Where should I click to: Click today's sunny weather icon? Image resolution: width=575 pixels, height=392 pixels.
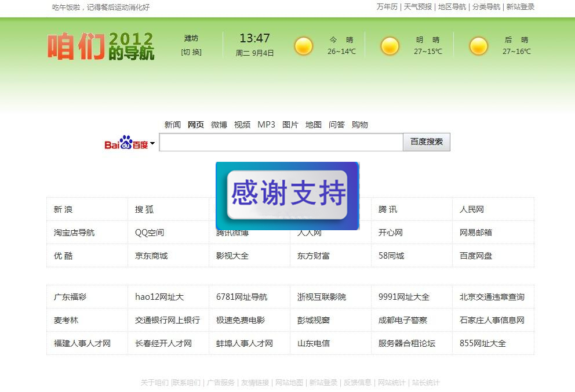304,46
